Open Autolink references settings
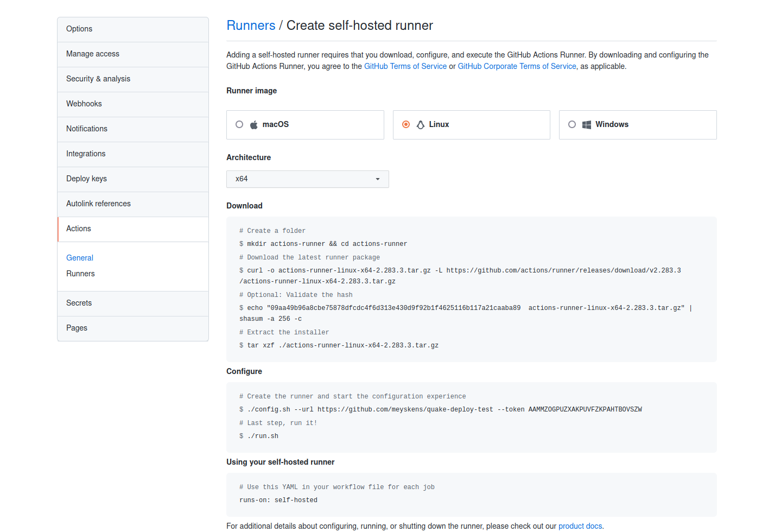Screen dimensions: 781x532 click(133, 204)
